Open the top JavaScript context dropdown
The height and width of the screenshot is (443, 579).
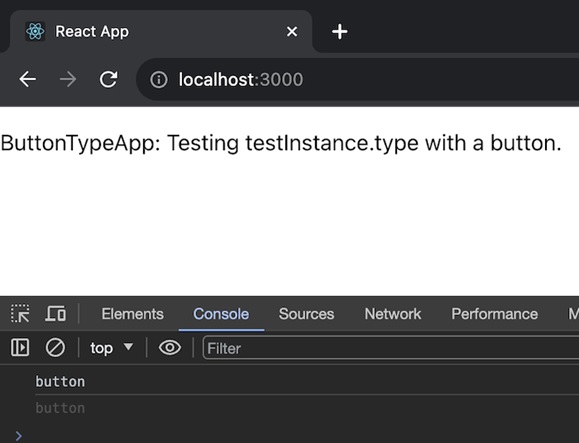click(112, 348)
